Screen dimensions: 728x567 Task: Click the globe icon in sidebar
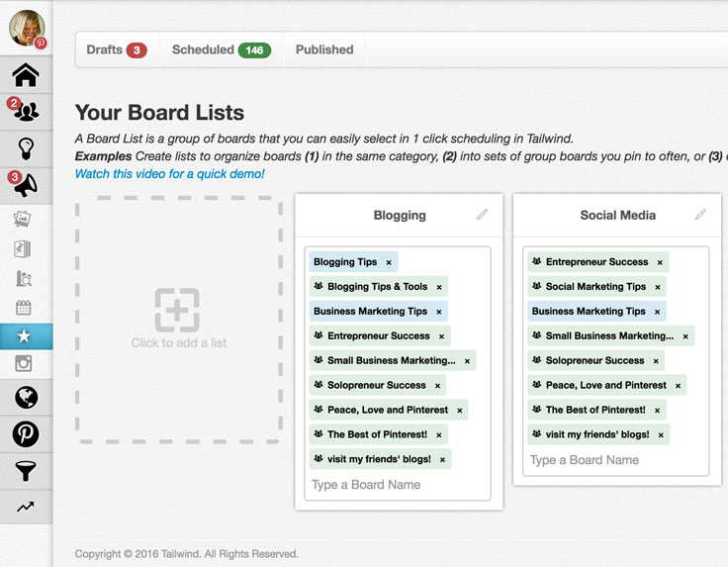pos(26,397)
